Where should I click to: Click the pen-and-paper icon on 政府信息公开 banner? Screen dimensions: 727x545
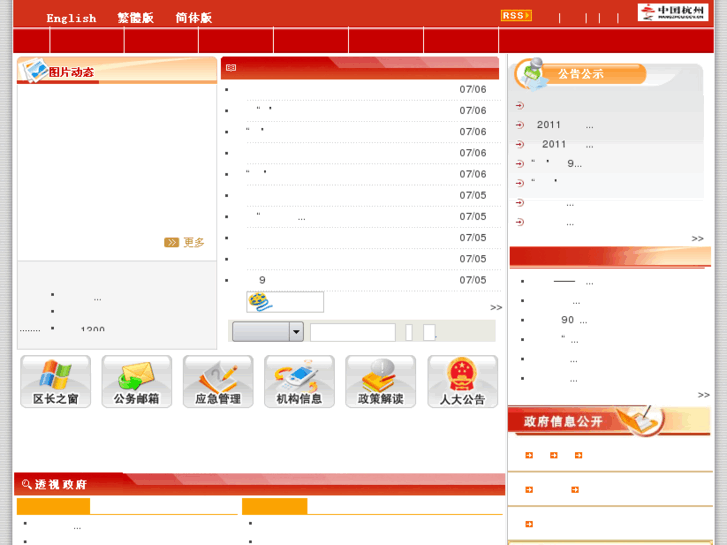coord(642,420)
